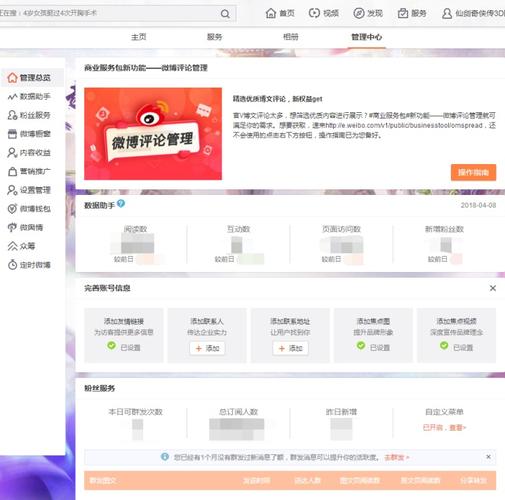
Task: Click the 总订阅人数 label
Action: [x=239, y=412]
